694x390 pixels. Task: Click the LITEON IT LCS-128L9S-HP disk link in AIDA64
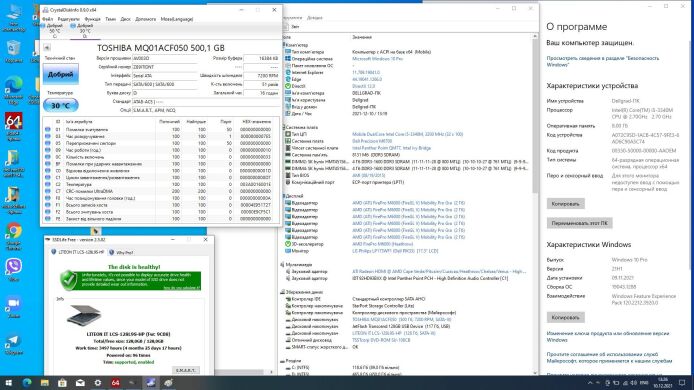point(393,333)
